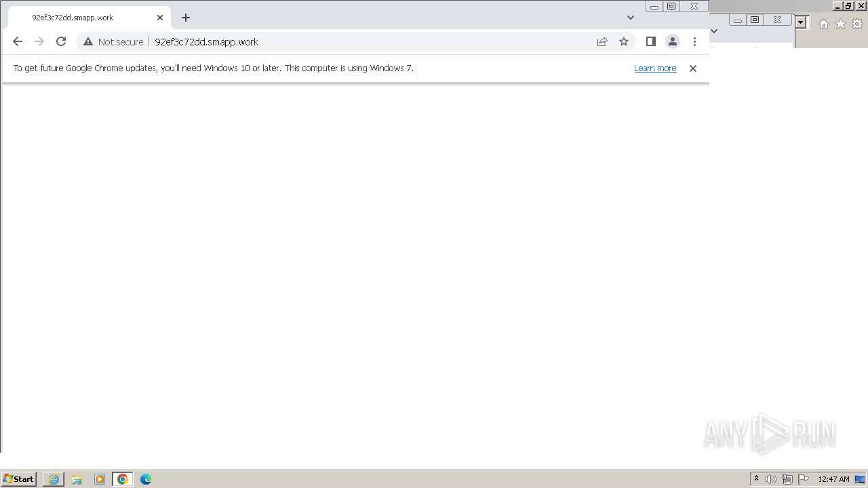Viewport: 868px width, 488px height.
Task: Close the background browser window
Action: (861, 6)
